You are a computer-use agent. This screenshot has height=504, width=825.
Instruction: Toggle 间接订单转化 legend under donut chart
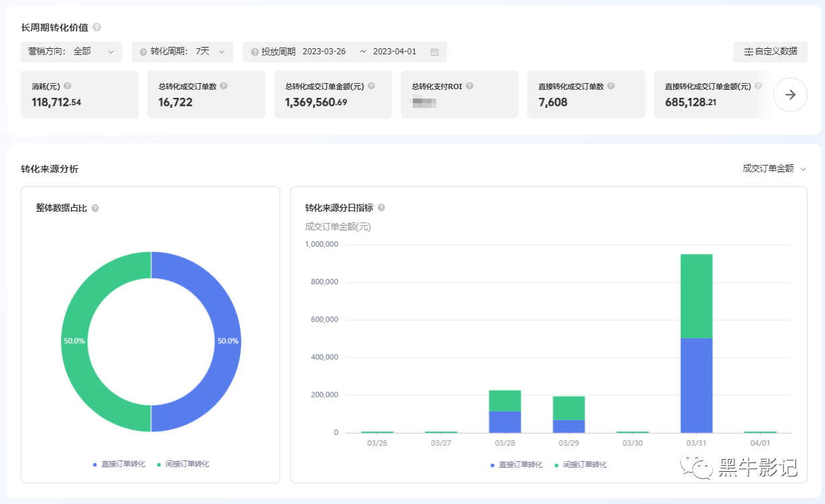coord(183,464)
